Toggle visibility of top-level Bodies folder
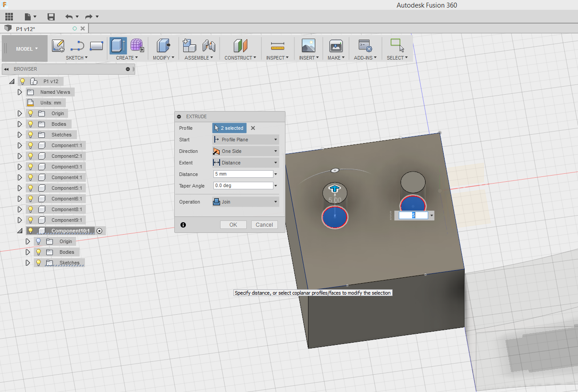578x392 pixels. click(x=31, y=124)
